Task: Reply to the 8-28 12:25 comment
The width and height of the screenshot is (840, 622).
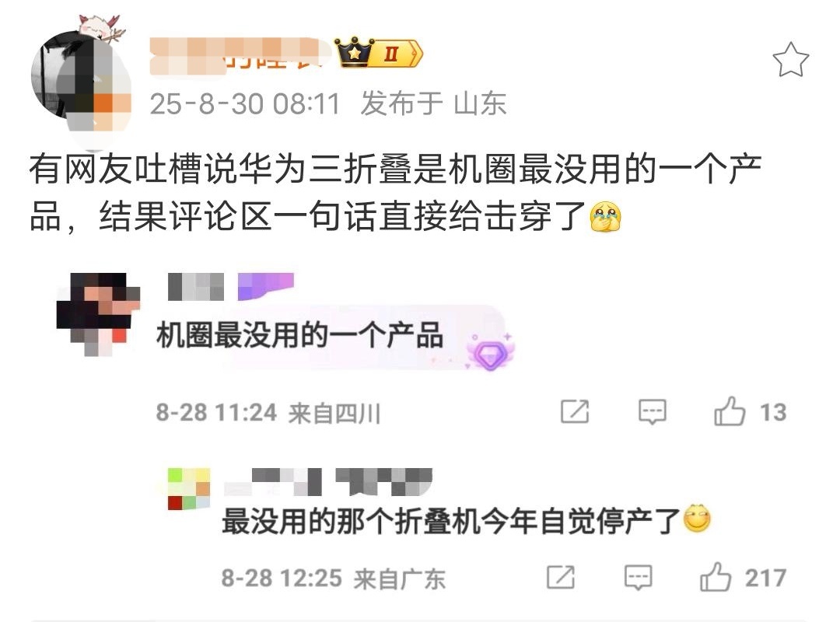Action: coord(638,577)
